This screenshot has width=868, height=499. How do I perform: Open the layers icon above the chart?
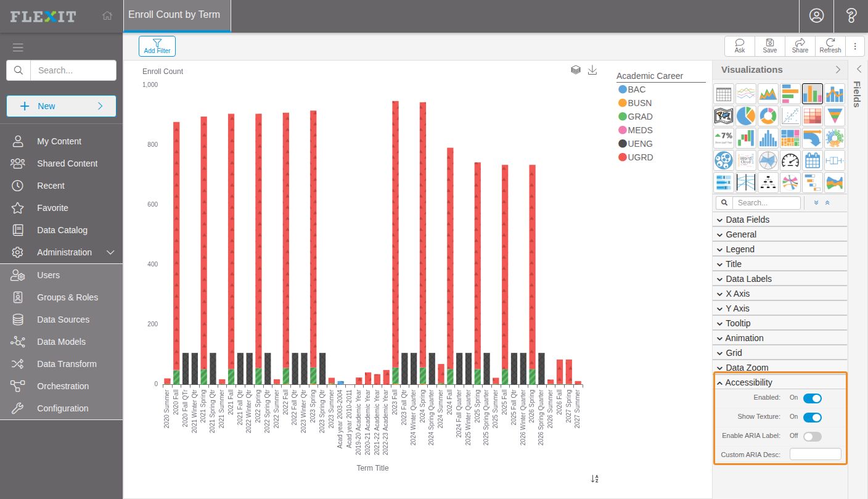576,70
